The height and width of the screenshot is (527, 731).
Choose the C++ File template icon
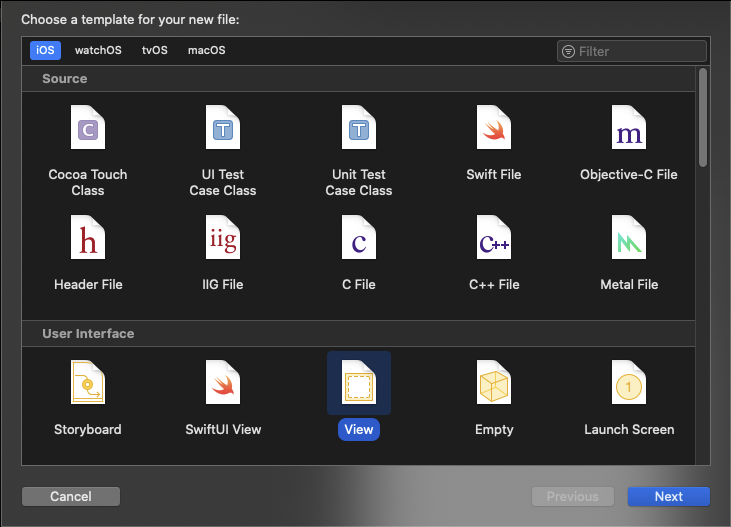pyautogui.click(x=494, y=237)
